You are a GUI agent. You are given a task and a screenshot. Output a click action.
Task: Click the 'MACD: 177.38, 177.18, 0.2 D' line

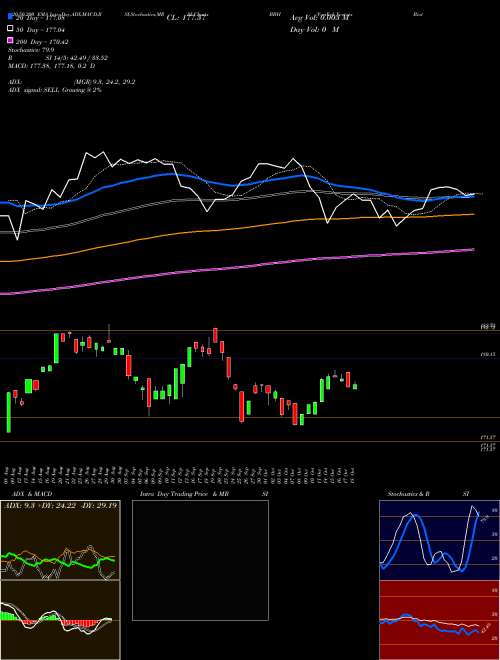pyautogui.click(x=51, y=66)
